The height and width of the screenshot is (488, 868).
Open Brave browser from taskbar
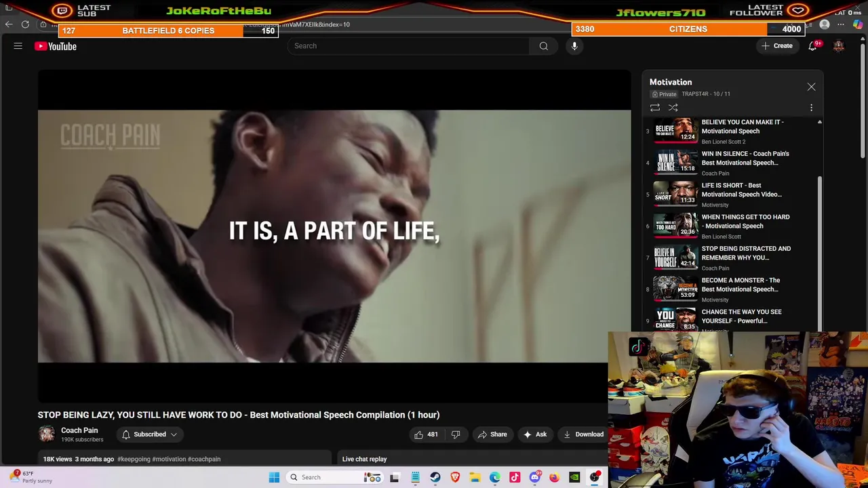[455, 477]
